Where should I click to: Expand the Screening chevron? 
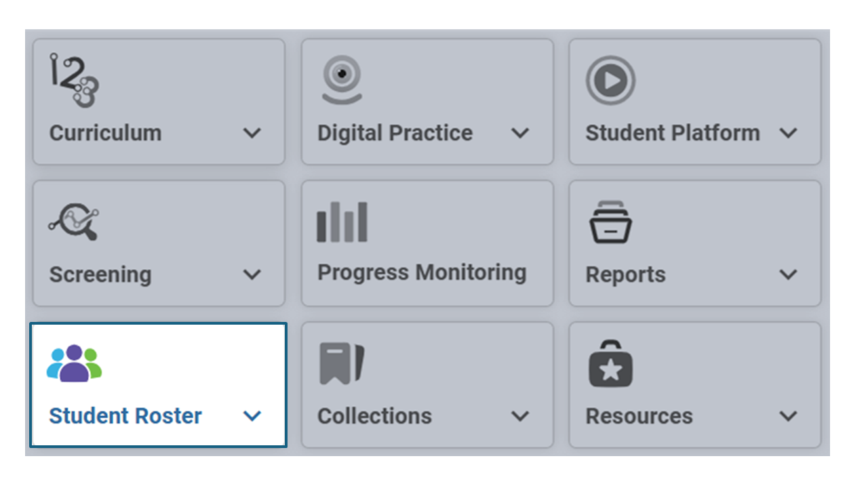tap(252, 274)
